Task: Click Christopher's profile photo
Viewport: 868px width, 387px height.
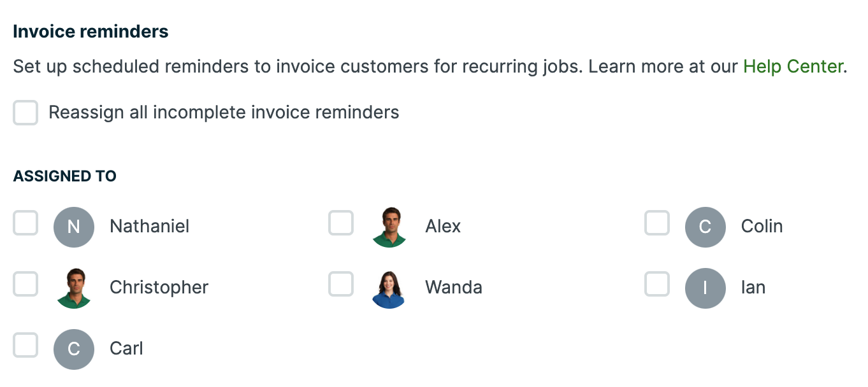Action: click(x=74, y=288)
